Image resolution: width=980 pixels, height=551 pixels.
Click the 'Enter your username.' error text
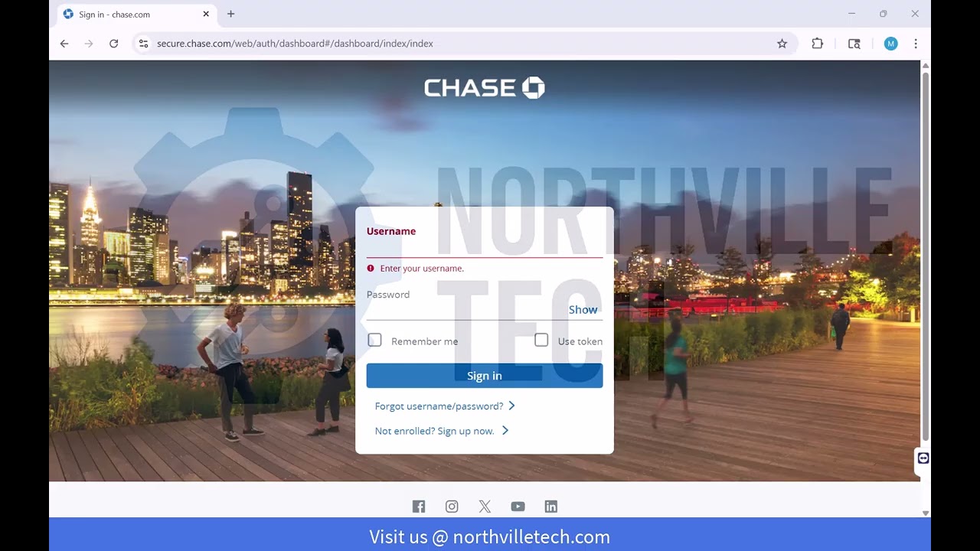coord(422,269)
